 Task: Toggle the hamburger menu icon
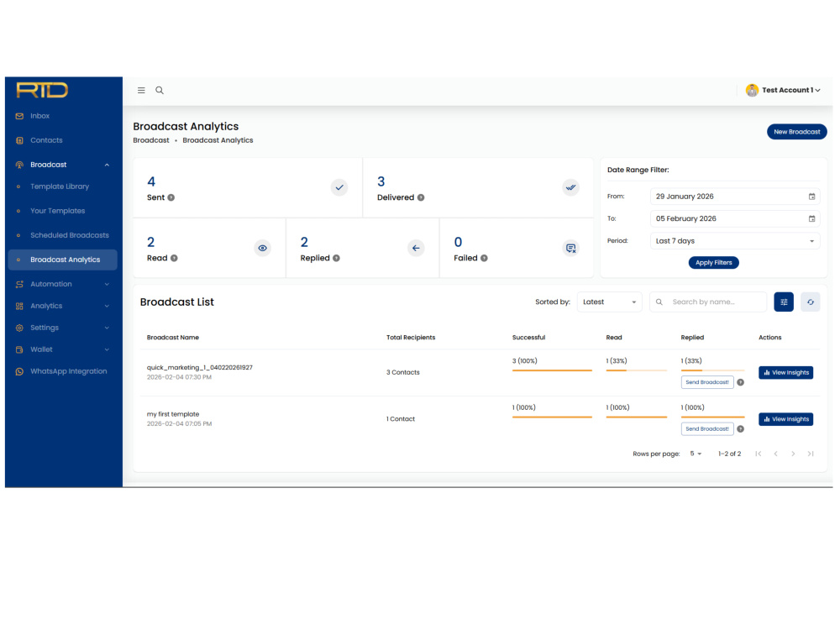coord(141,90)
